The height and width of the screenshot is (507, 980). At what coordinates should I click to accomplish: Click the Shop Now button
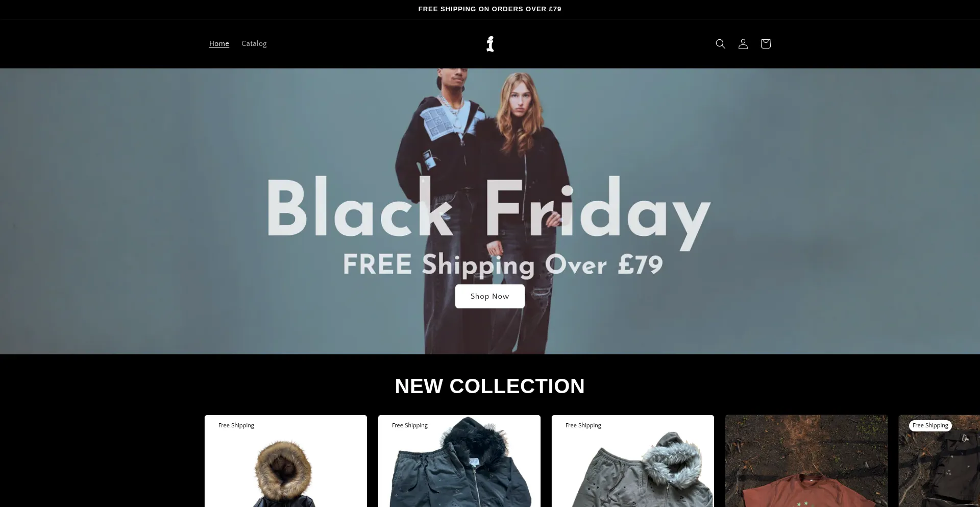[490, 296]
